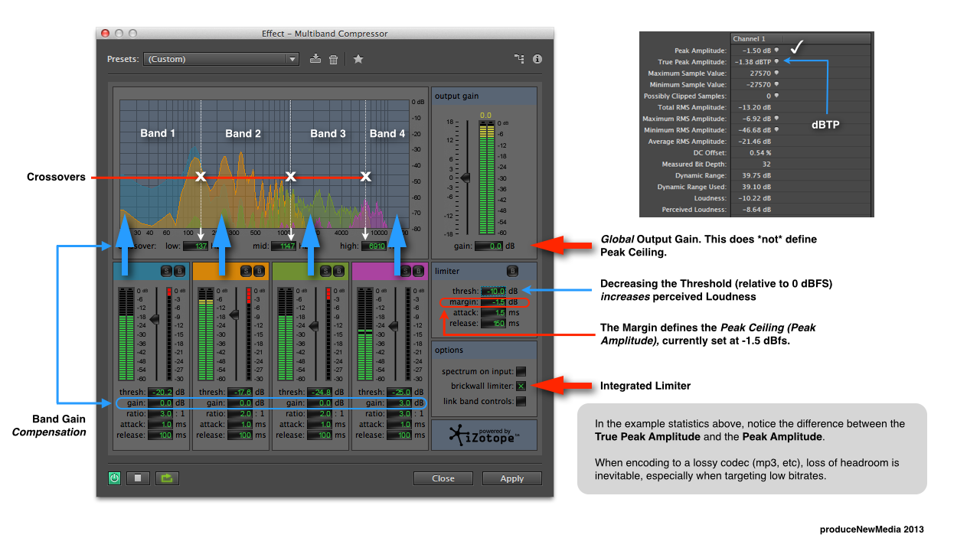Image resolution: width=980 pixels, height=551 pixels.
Task: Click the Delete Preset trash icon
Action: [x=334, y=59]
